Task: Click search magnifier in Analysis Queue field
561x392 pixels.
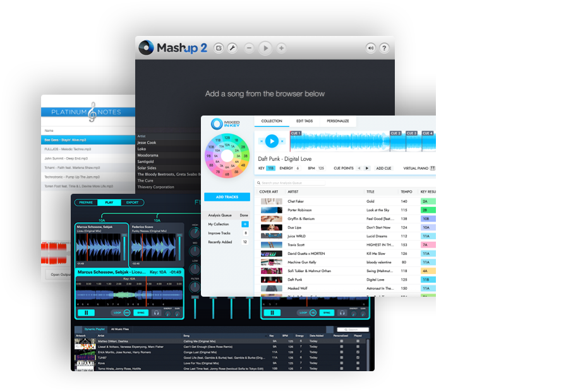Action: click(258, 183)
